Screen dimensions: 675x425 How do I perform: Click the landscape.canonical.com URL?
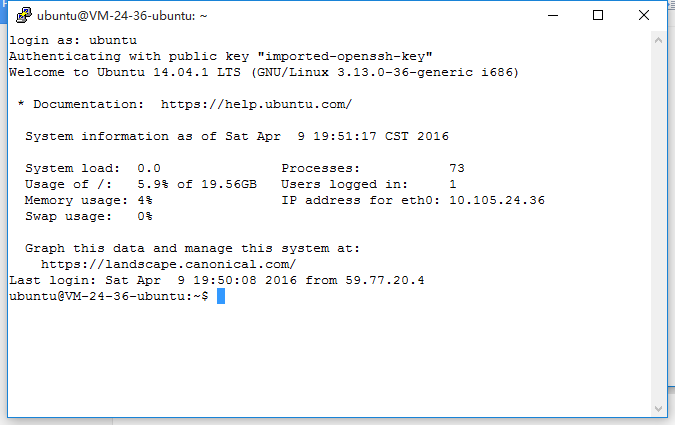(168, 264)
